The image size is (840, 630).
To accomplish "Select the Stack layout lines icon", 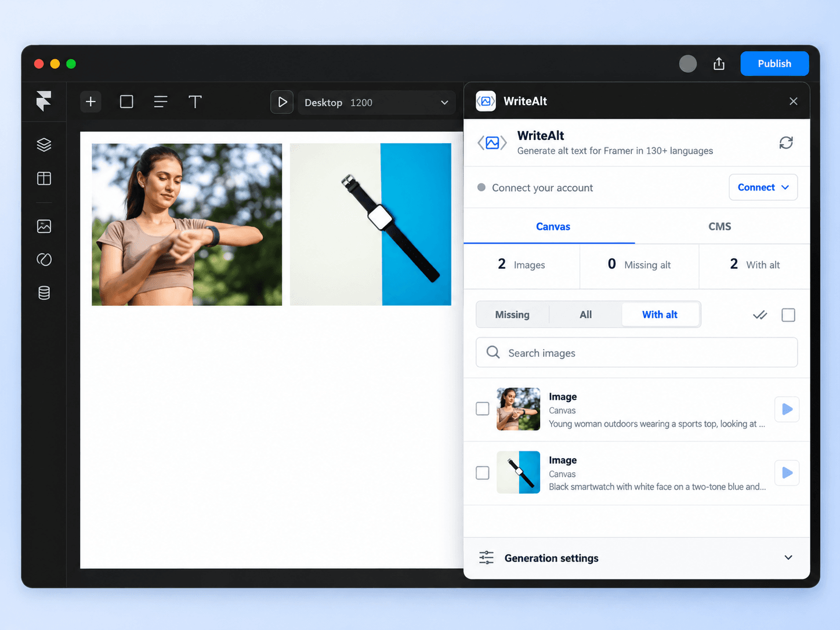I will [x=161, y=102].
